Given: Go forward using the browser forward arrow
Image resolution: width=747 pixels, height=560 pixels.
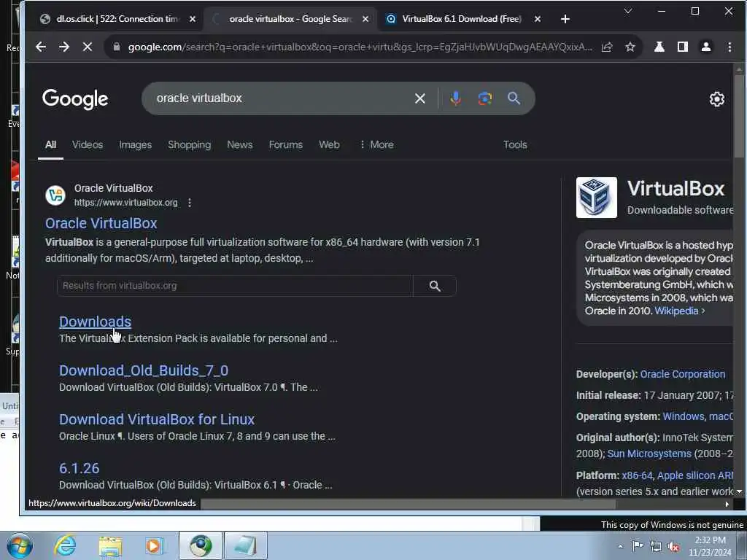Looking at the screenshot, I should (x=64, y=47).
